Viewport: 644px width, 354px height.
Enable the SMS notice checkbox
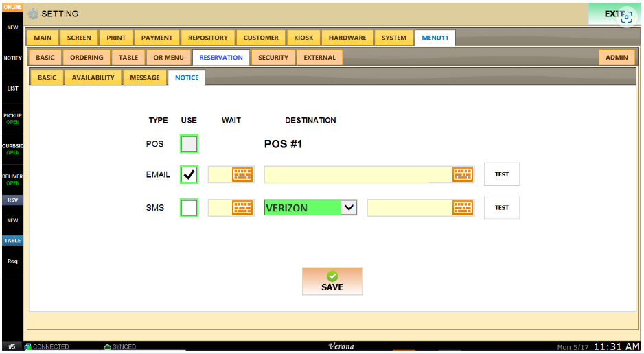point(189,208)
